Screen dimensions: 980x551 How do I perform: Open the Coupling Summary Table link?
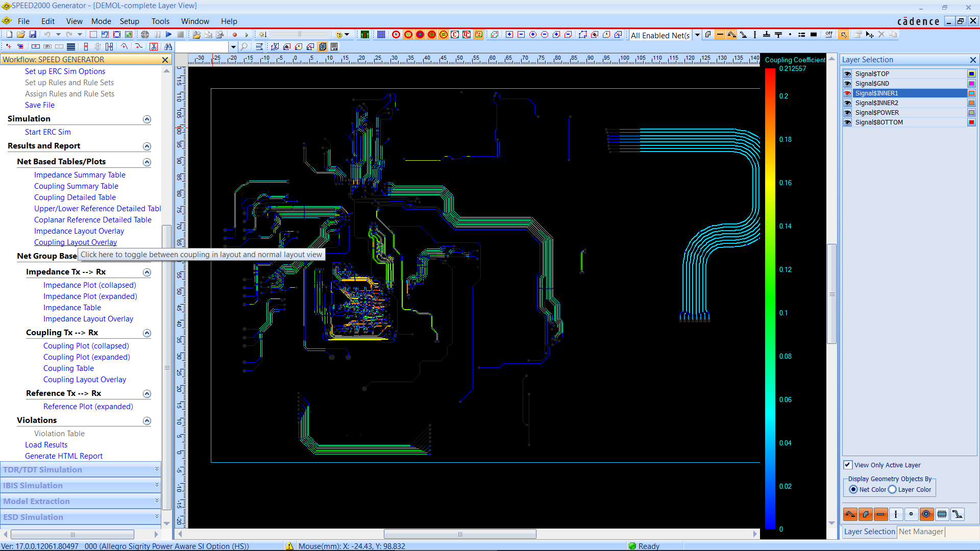click(x=76, y=186)
